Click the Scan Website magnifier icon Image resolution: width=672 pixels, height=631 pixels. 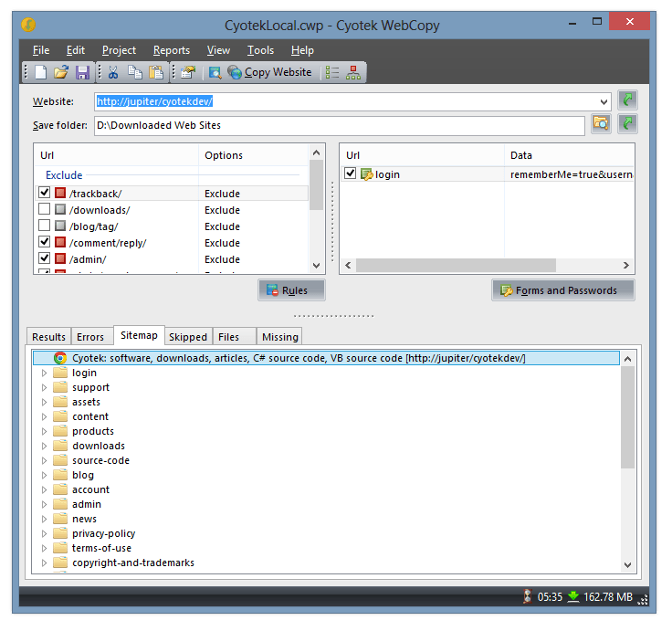[215, 72]
